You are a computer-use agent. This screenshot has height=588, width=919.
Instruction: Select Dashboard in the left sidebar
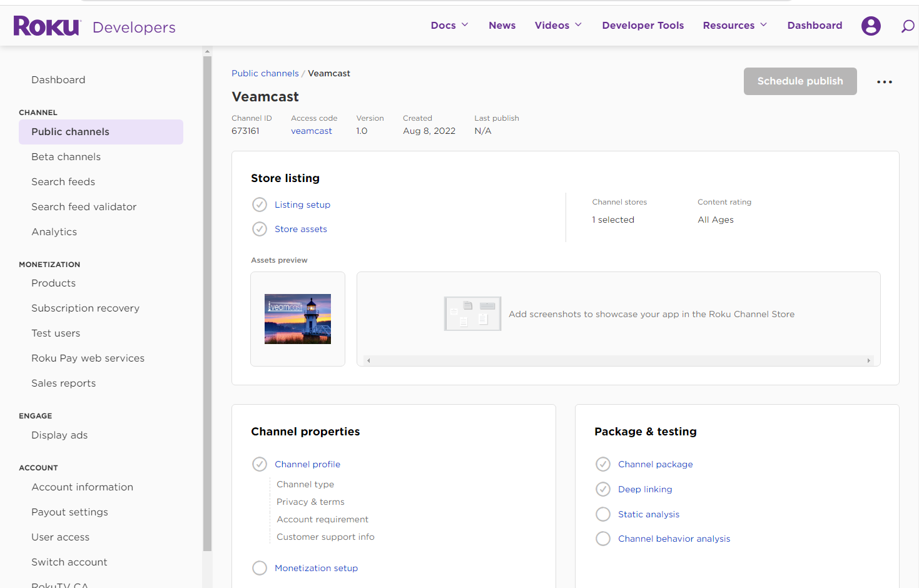click(58, 80)
